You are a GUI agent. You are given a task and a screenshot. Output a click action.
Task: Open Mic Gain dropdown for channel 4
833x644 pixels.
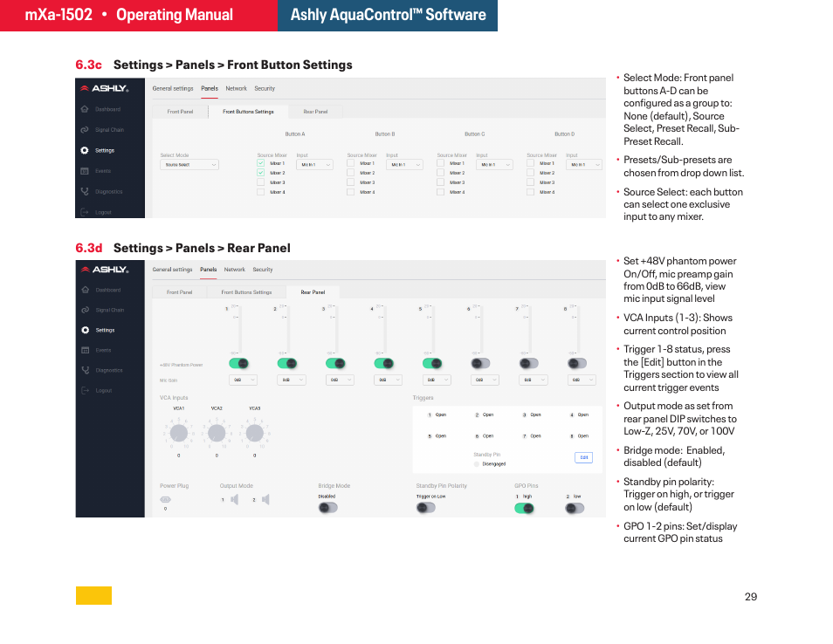[x=388, y=380]
